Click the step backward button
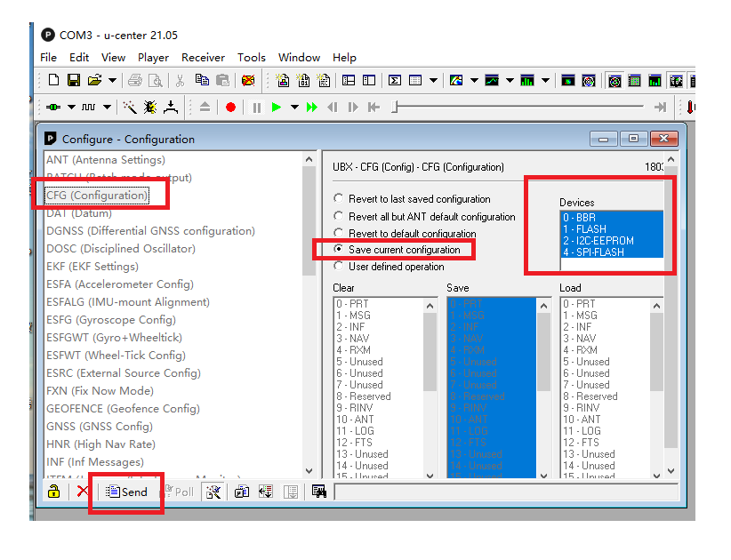Screen dimensions: 731x560 [x=333, y=108]
